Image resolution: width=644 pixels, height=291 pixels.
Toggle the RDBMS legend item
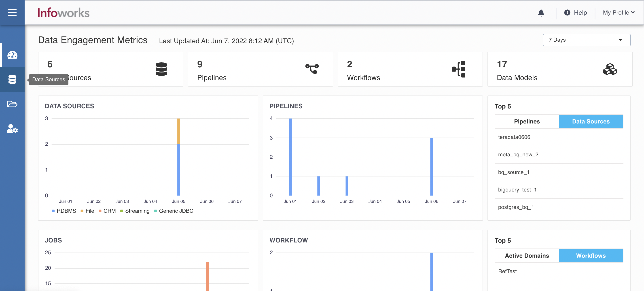64,211
